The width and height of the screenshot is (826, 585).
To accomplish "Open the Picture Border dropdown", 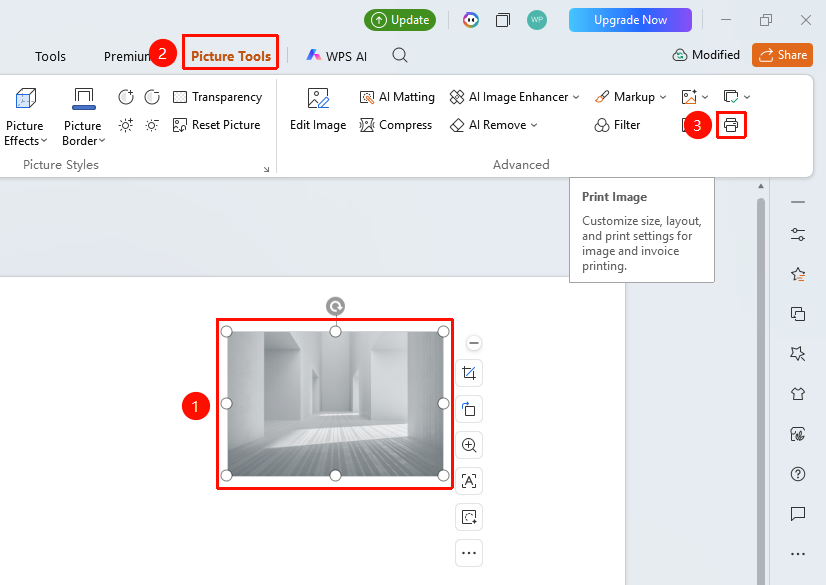I will click(x=83, y=117).
